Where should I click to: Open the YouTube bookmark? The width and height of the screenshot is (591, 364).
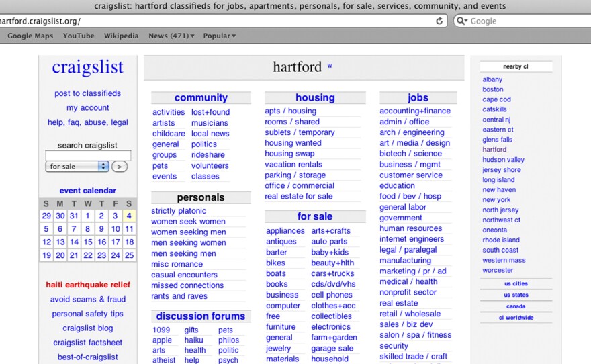click(79, 36)
